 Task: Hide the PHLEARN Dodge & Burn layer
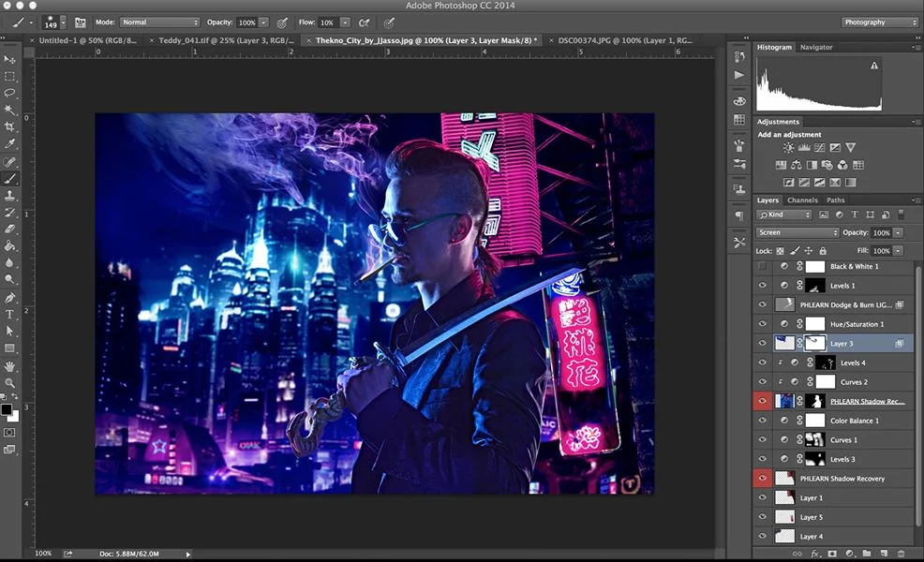coord(763,304)
